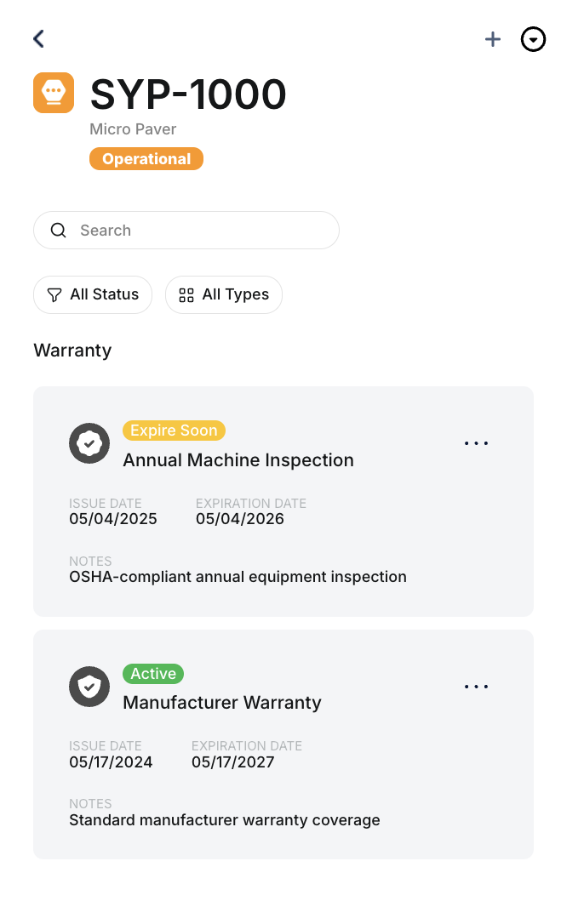Viewport: 584px width, 924px height.
Task: Toggle the Active status badge on Manufacturer Warranty
Action: (153, 673)
